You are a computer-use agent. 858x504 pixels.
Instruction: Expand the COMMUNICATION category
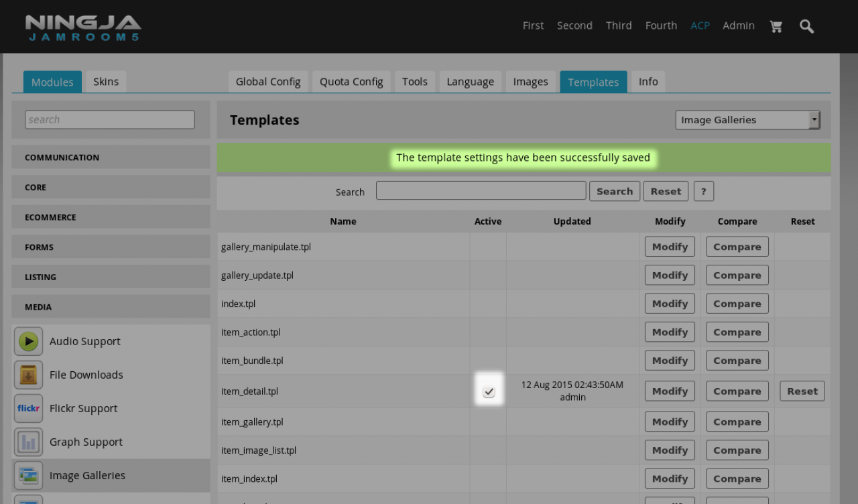click(111, 157)
